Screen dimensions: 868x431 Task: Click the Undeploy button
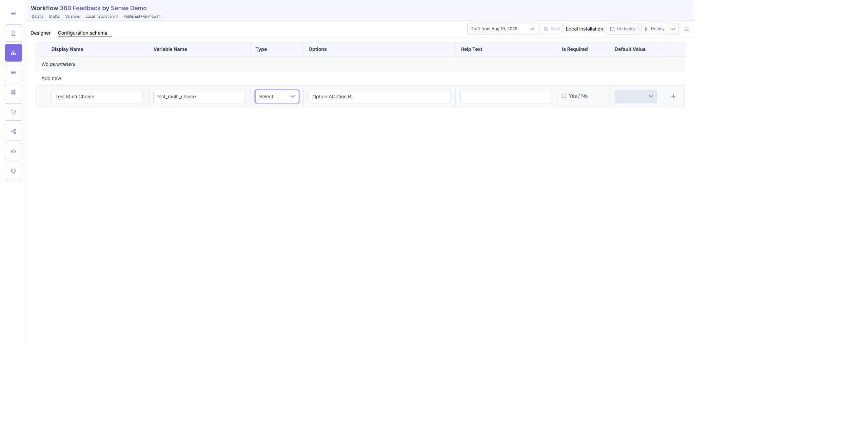pyautogui.click(x=623, y=29)
